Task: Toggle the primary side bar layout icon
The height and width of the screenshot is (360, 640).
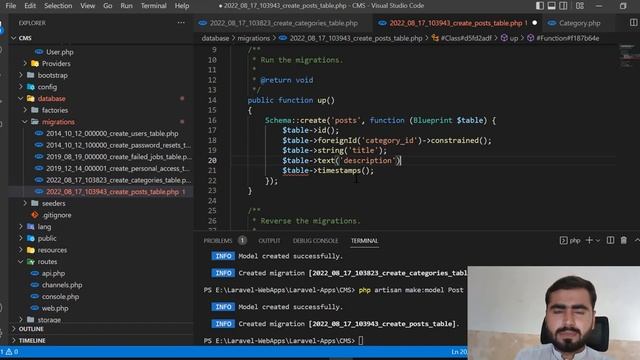Action: tap(540, 6)
